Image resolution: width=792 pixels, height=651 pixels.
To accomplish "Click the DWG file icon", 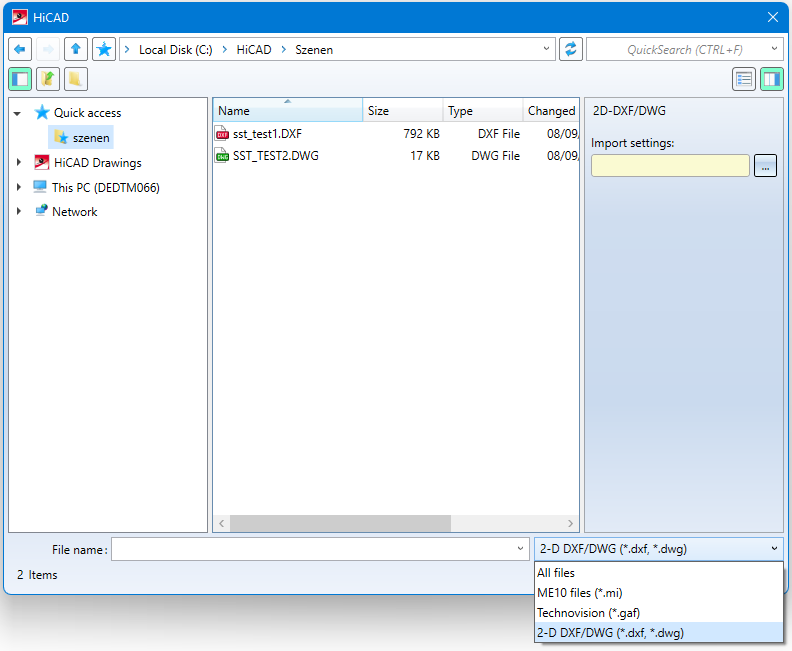I will click(x=222, y=155).
